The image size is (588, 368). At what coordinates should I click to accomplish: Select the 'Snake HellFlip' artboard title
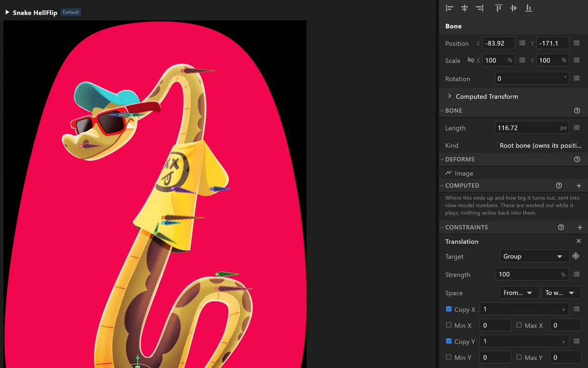(x=35, y=12)
